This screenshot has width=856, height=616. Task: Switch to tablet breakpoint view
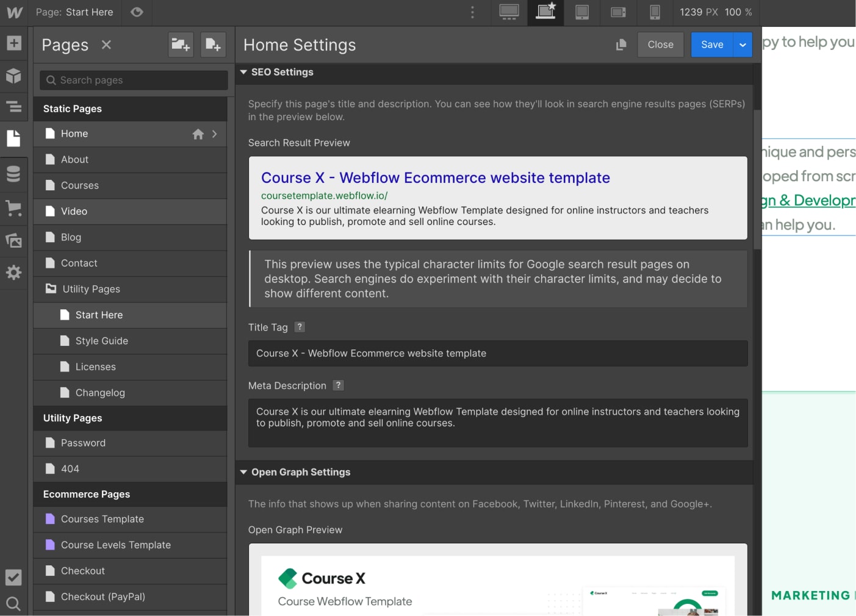[581, 12]
